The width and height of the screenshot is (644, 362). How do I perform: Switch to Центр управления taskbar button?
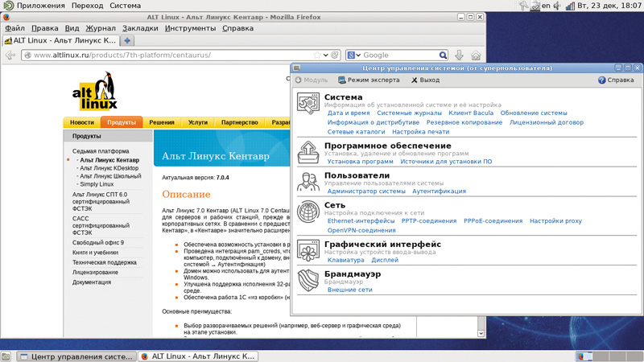(x=76, y=356)
